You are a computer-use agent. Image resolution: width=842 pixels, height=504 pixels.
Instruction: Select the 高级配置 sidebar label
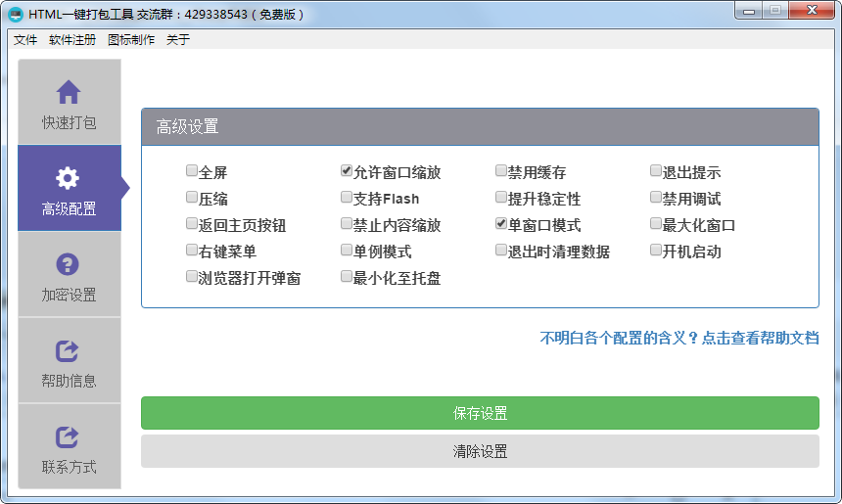70,208
